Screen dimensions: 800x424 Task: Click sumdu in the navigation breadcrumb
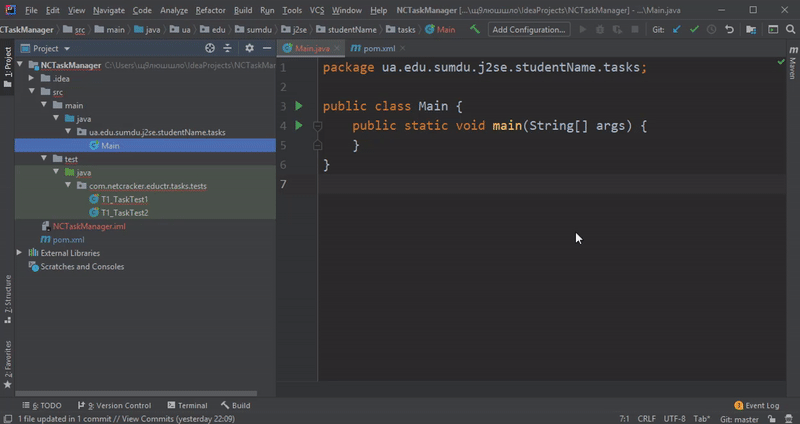(259, 30)
